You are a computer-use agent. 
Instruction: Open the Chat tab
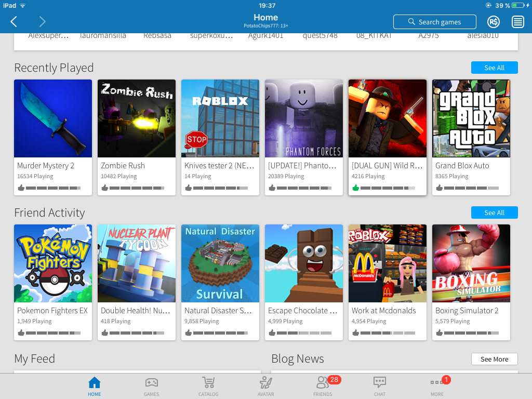[380, 387]
